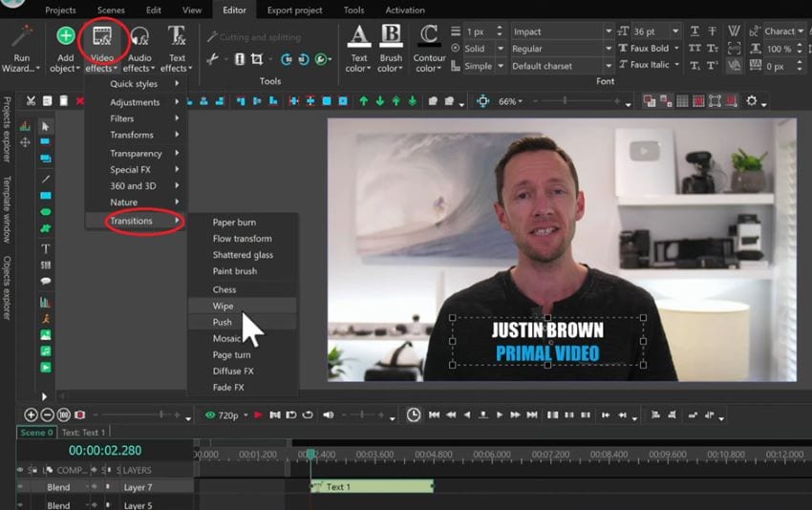This screenshot has height=510, width=812.
Task: Choose the Wipe transition
Action: pos(243,306)
